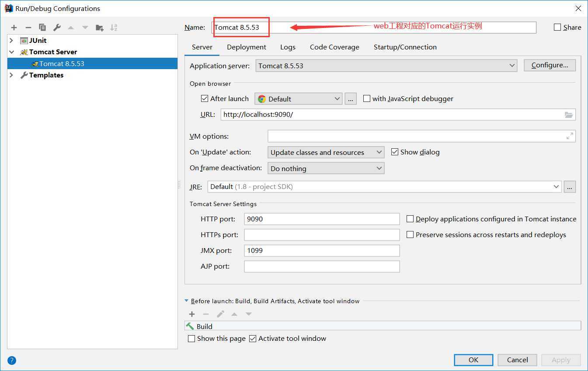Click the JUnit configuration type icon
This screenshot has height=371, width=588.
(24, 40)
